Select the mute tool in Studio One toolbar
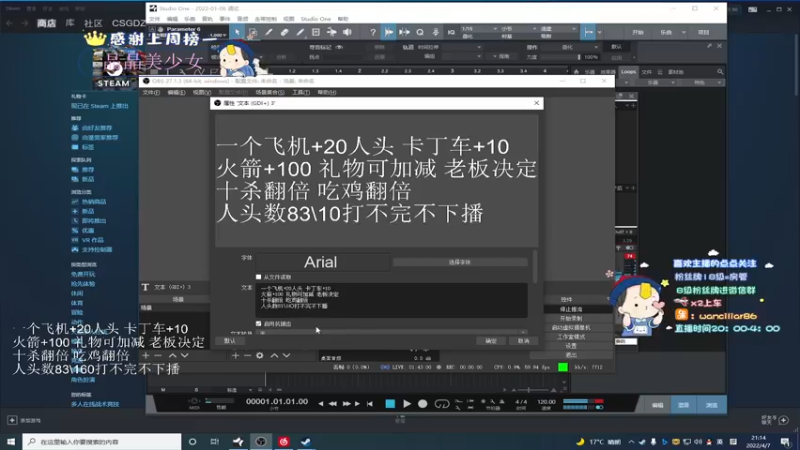Image resolution: width=800 pixels, height=450 pixels. pos(332,32)
